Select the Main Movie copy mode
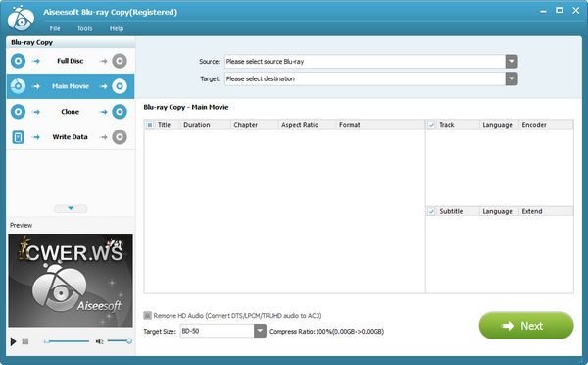 71,86
